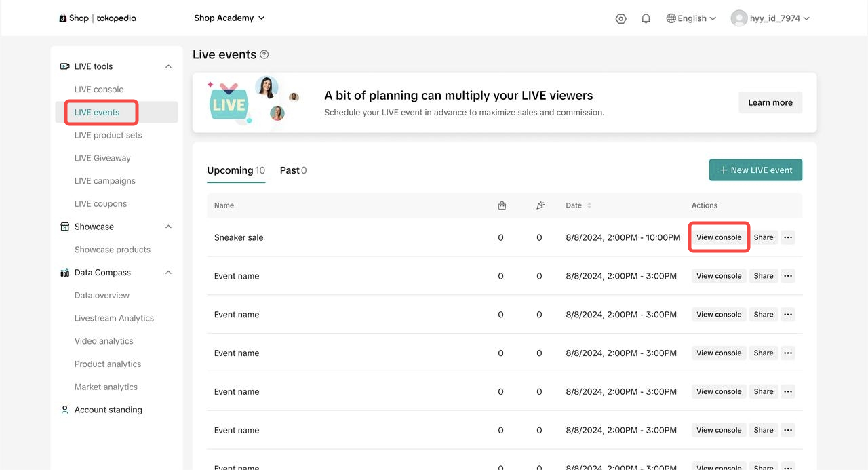
Task: Open LIVE Giveaway in the sidebar
Action: (x=102, y=158)
